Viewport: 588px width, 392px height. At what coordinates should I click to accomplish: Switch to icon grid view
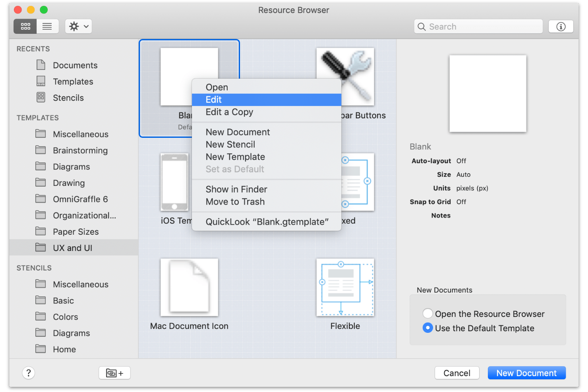(25, 27)
